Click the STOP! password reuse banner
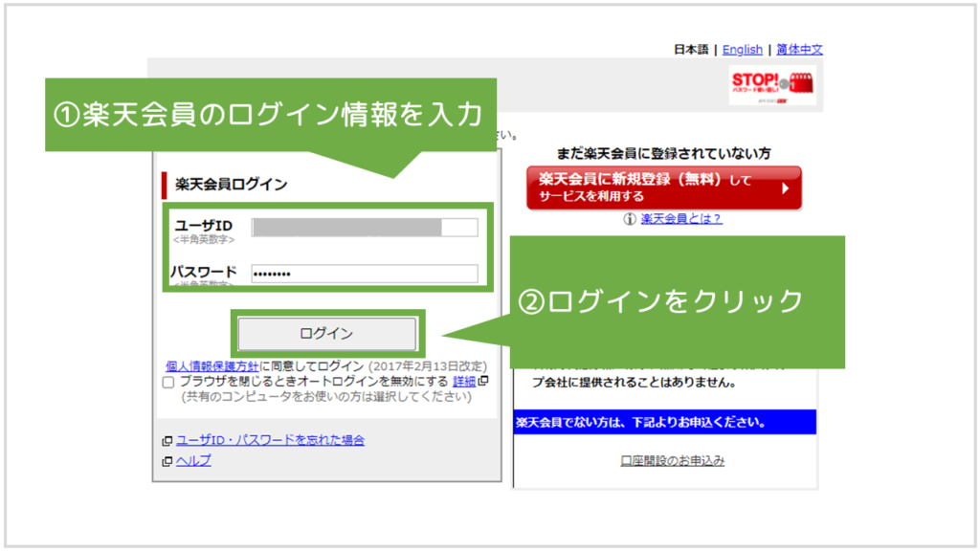The width and height of the screenshot is (980, 551). pyautogui.click(x=772, y=85)
